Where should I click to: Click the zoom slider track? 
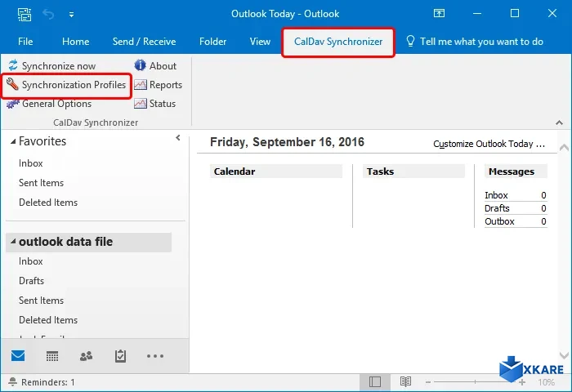(475, 381)
